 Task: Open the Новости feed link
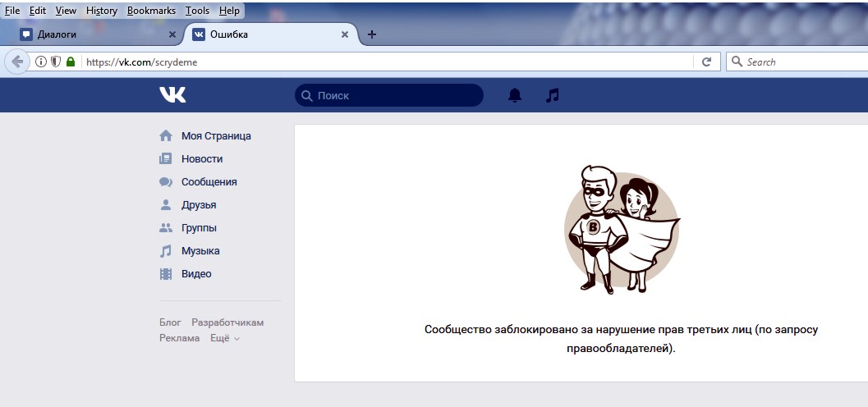point(201,159)
